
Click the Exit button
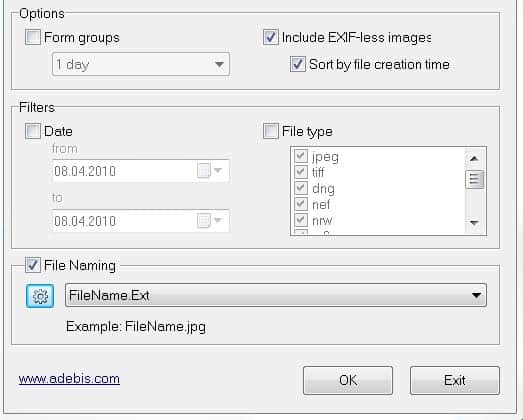[x=455, y=380]
